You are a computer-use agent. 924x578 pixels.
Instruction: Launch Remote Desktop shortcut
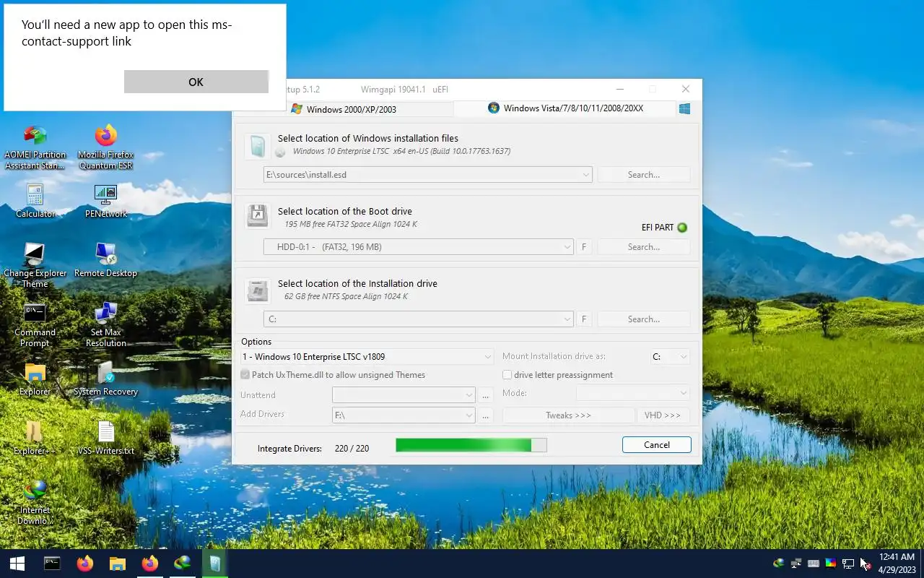(x=105, y=260)
